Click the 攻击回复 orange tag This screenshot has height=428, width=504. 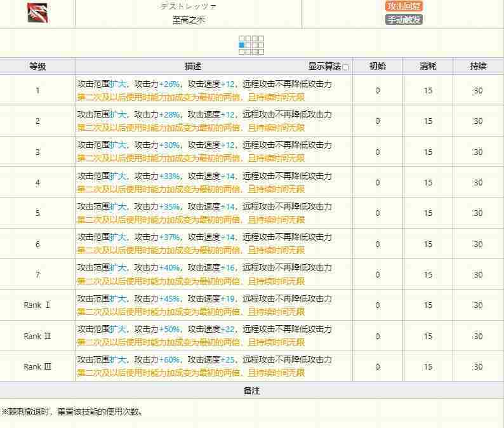[404, 6]
